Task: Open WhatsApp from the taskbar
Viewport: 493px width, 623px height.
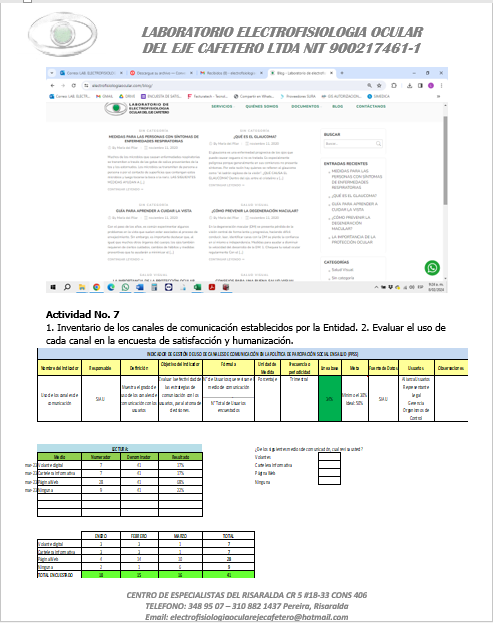Action: pyautogui.click(x=126, y=287)
